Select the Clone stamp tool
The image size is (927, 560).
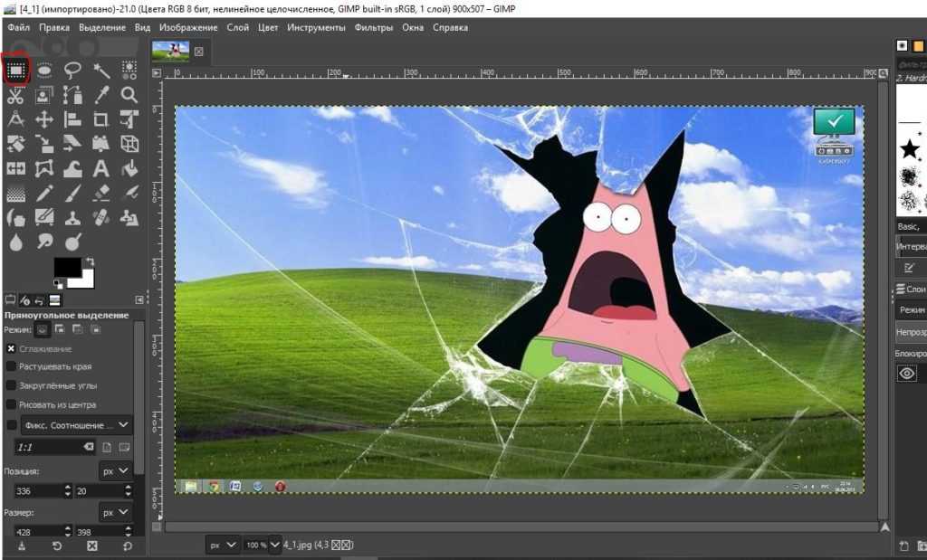point(72,217)
